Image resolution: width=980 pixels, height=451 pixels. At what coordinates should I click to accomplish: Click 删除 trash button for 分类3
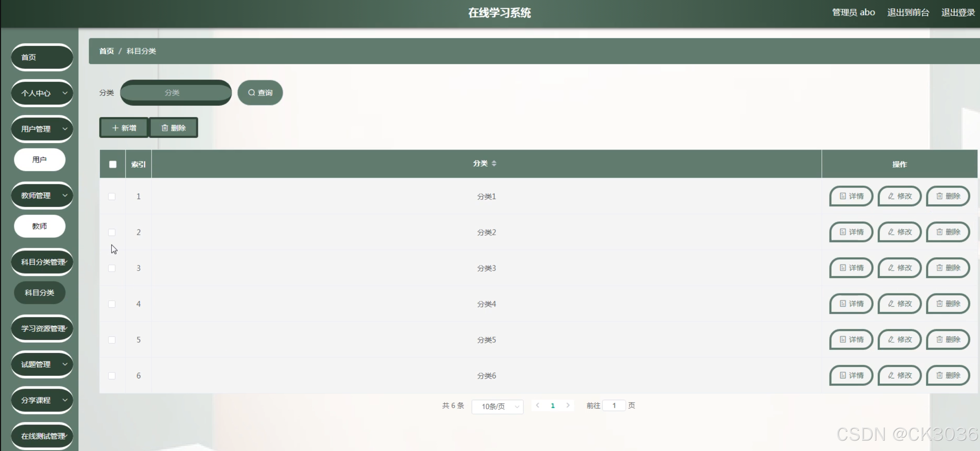click(x=948, y=268)
